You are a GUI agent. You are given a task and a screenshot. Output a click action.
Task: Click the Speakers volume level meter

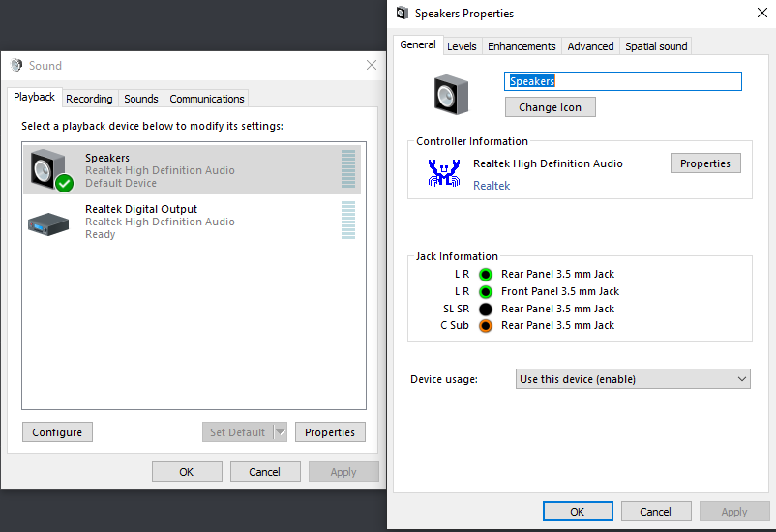click(348, 168)
